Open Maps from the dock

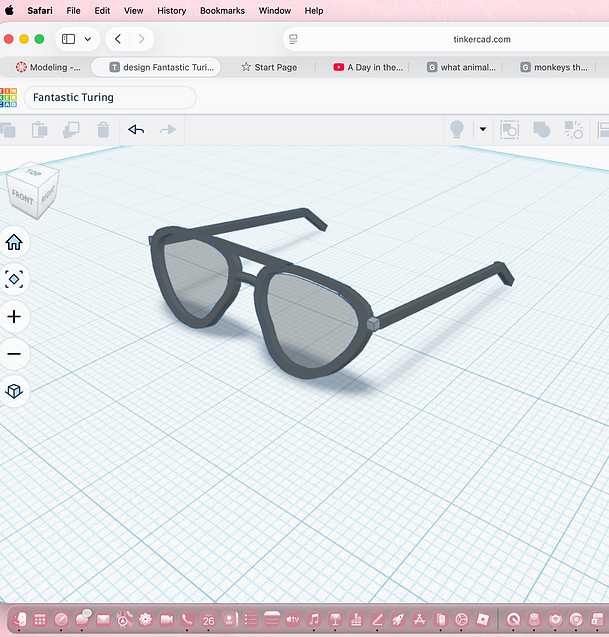pyautogui.click(x=124, y=619)
